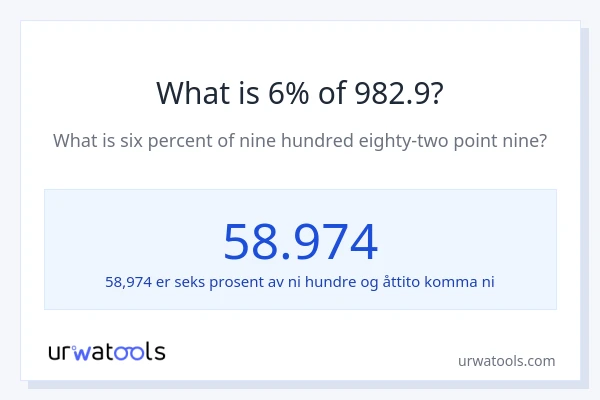The image size is (600, 400).
Task: Click '6%' in the heading
Action: 286,93
